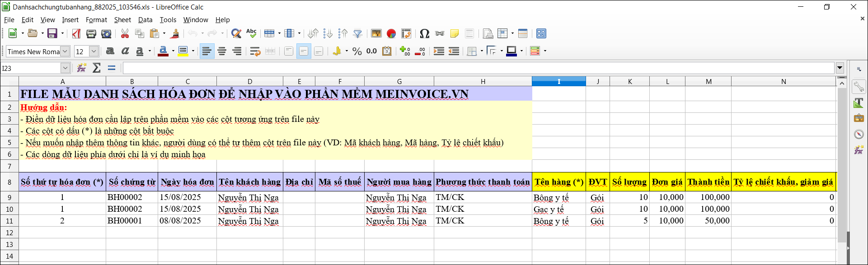Save the document with the floppy icon
Image resolution: width=868 pixels, height=265 pixels.
(52, 33)
